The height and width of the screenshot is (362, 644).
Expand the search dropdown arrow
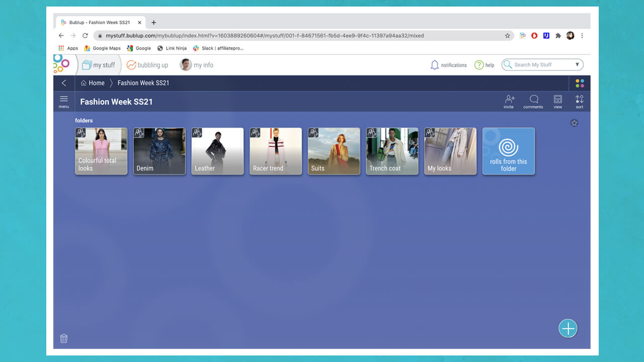pyautogui.click(x=577, y=64)
